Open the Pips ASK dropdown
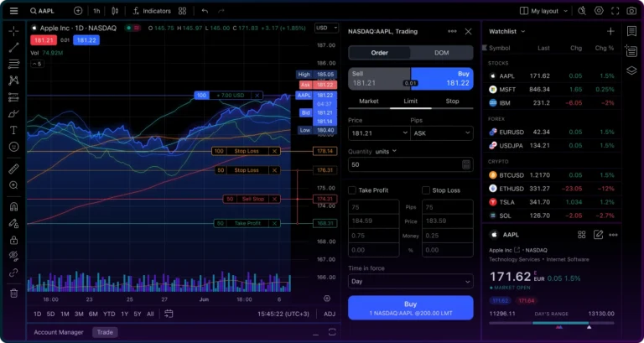The width and height of the screenshot is (644, 343). click(x=442, y=133)
